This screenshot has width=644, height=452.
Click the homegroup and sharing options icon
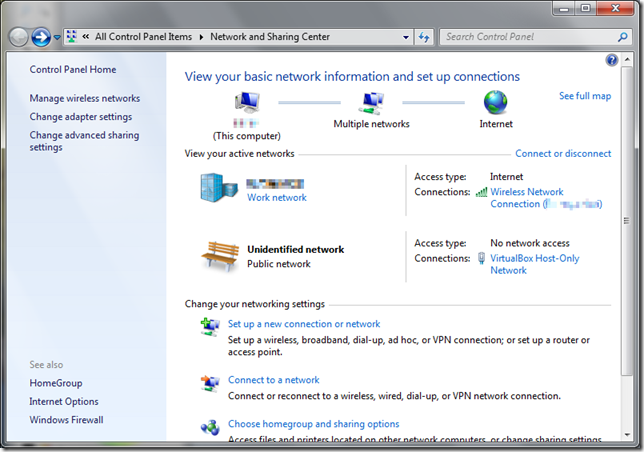210,427
